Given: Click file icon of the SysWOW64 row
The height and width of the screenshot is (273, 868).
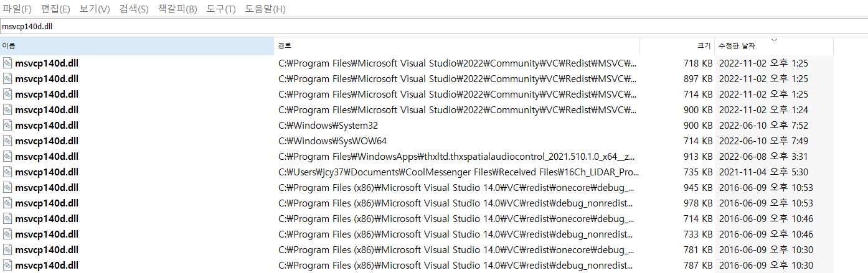Looking at the screenshot, I should 7,141.
